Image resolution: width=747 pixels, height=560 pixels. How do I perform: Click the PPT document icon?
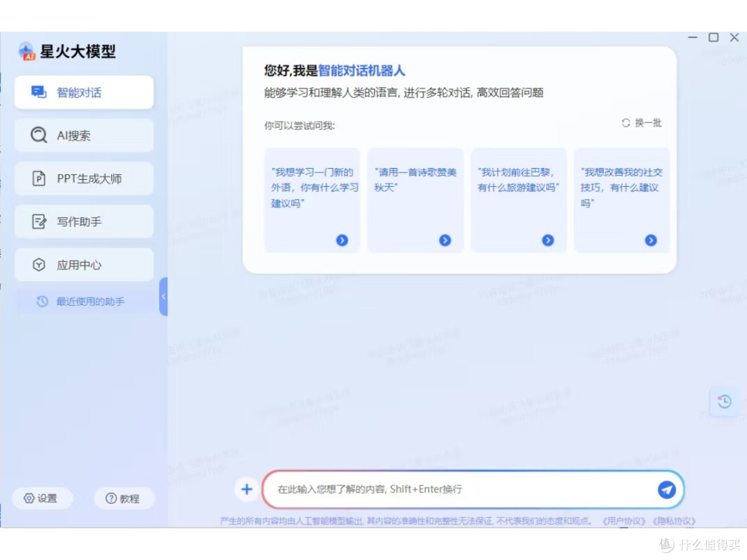click(x=39, y=178)
